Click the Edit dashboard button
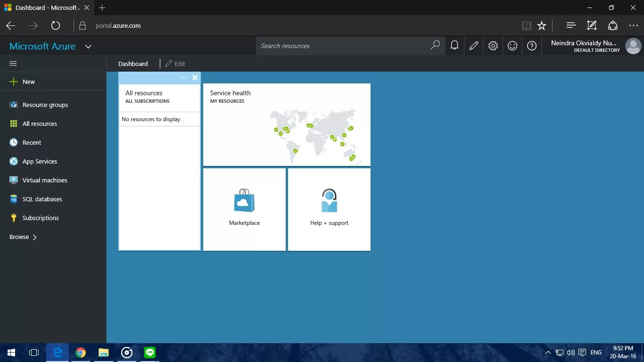The width and height of the screenshot is (644, 362). pos(175,64)
